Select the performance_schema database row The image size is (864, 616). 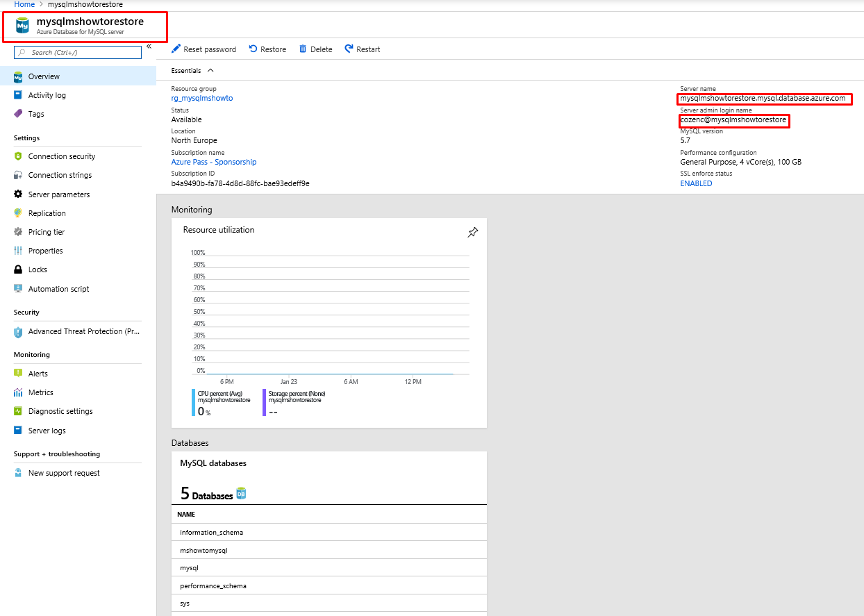point(329,585)
